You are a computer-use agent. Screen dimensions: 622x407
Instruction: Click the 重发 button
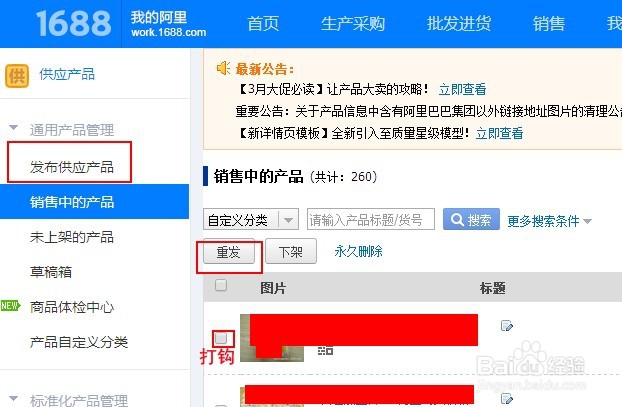229,251
